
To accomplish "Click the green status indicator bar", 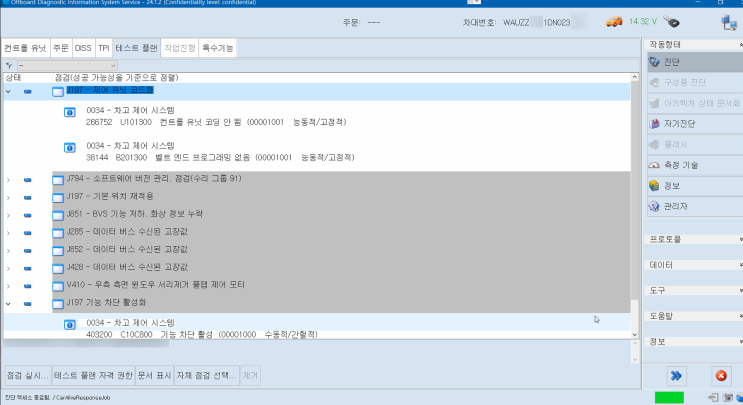I will click(669, 397).
